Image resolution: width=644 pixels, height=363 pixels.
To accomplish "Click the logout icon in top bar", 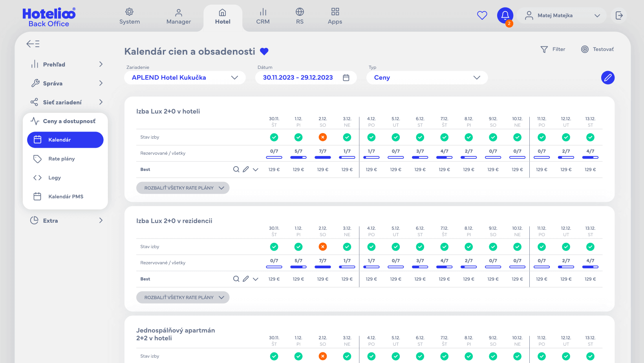I will [x=619, y=15].
